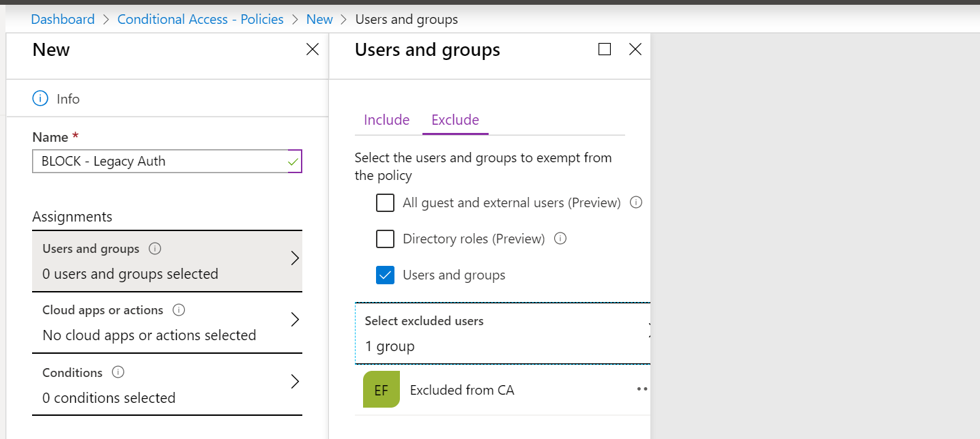Maximize the Users and groups blade
The height and width of the screenshot is (439, 980).
tap(604, 49)
